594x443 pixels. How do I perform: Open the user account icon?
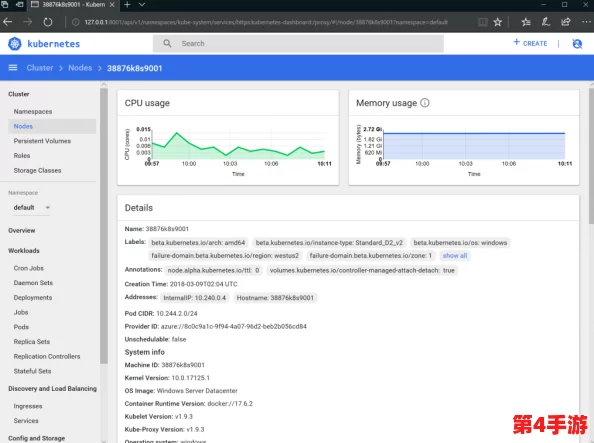[x=577, y=44]
